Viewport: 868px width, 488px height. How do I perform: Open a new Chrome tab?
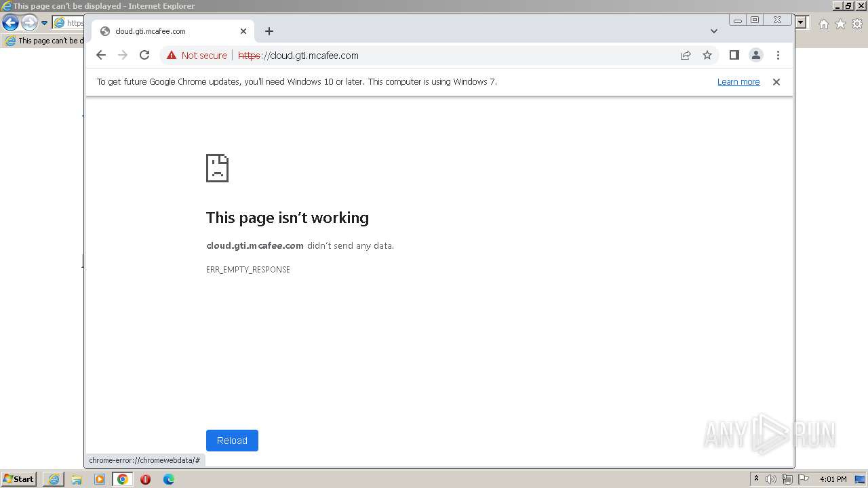tap(269, 31)
